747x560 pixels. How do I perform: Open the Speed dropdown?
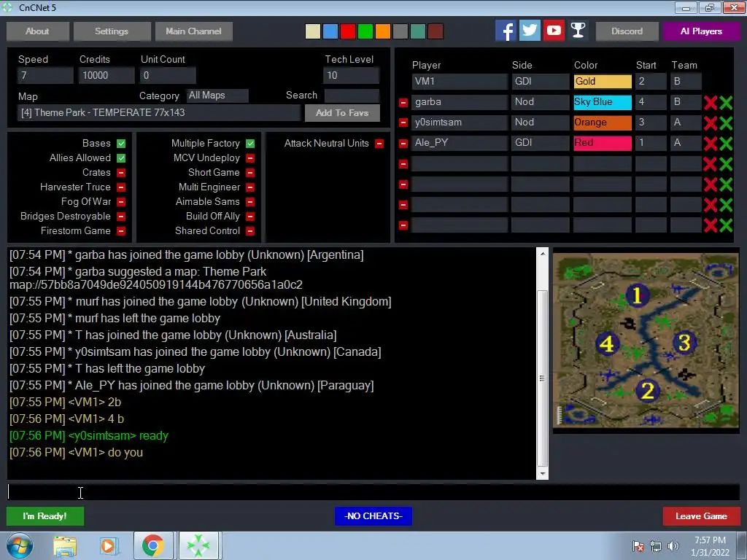[45, 75]
